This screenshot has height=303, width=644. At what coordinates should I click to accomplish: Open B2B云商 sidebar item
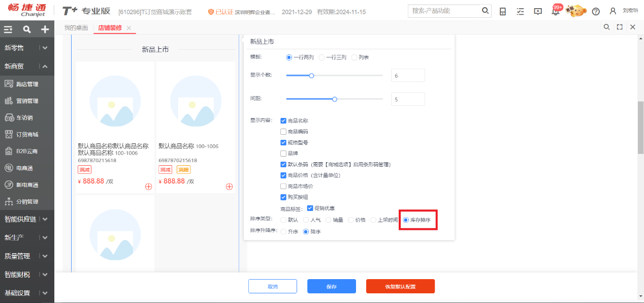point(27,151)
